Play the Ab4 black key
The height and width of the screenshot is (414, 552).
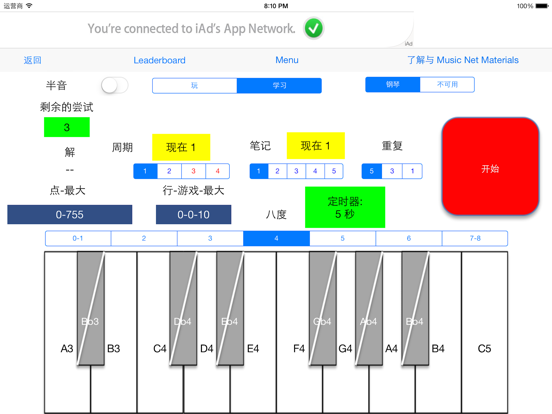[x=369, y=308]
